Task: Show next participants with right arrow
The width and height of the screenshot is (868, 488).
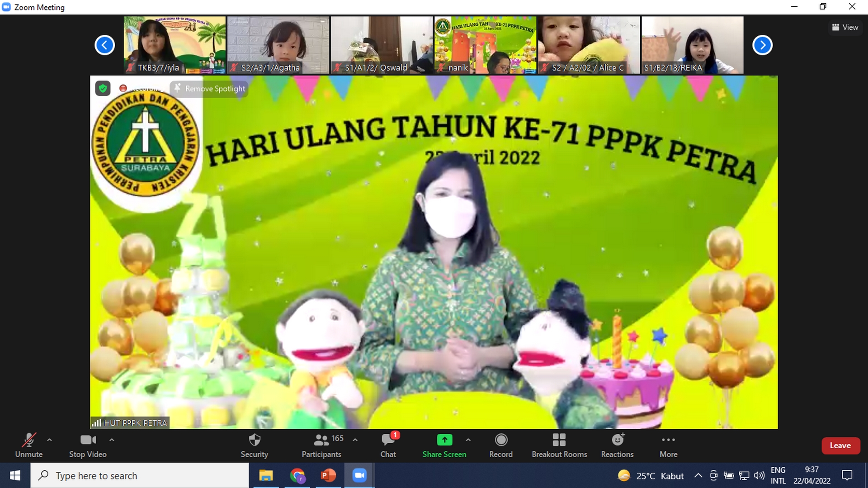Action: tap(762, 45)
